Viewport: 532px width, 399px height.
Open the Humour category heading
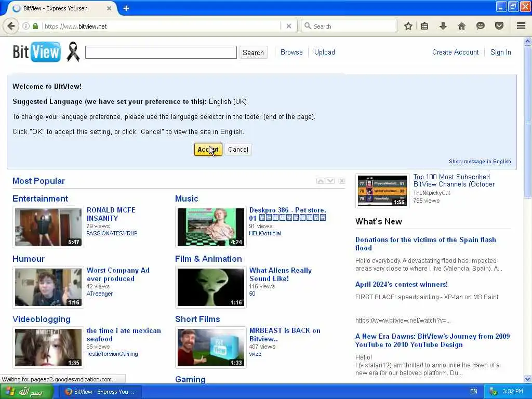[x=29, y=259]
